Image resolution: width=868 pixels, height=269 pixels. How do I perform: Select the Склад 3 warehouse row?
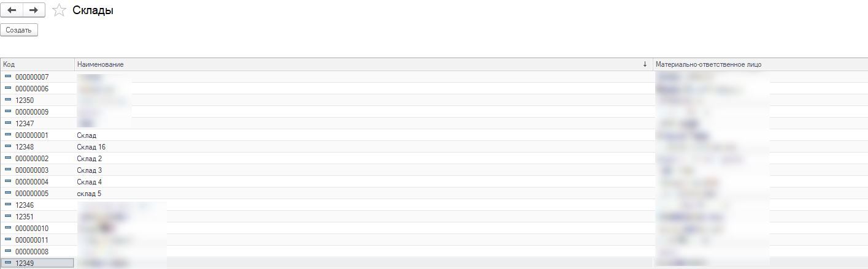90,170
